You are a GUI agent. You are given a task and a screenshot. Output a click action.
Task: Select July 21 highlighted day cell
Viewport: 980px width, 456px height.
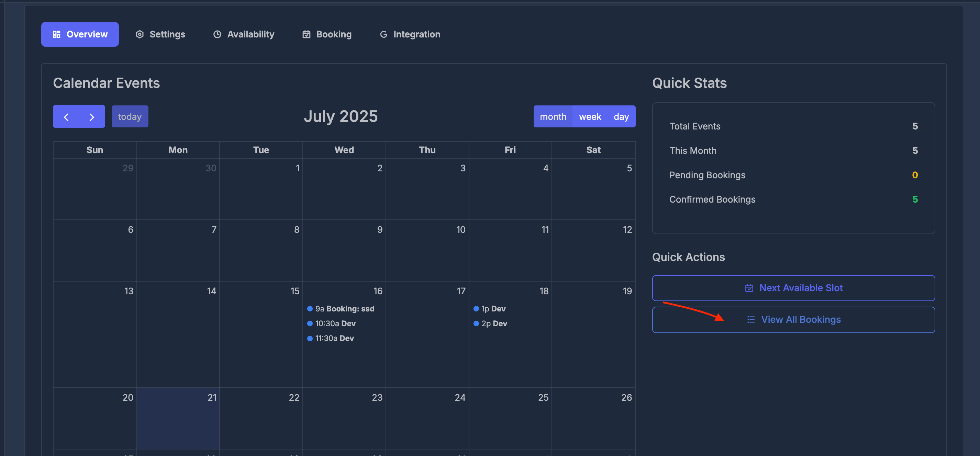click(x=178, y=418)
